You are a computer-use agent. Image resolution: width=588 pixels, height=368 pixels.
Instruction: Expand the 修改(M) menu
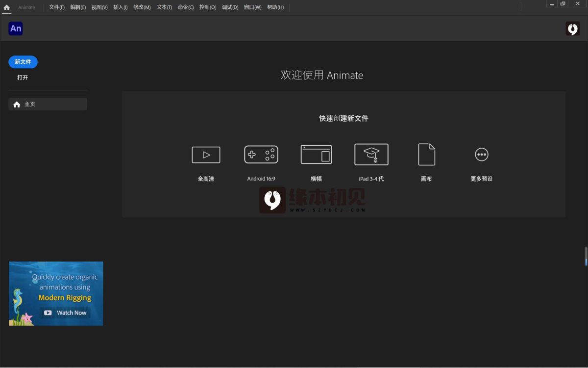point(142,7)
